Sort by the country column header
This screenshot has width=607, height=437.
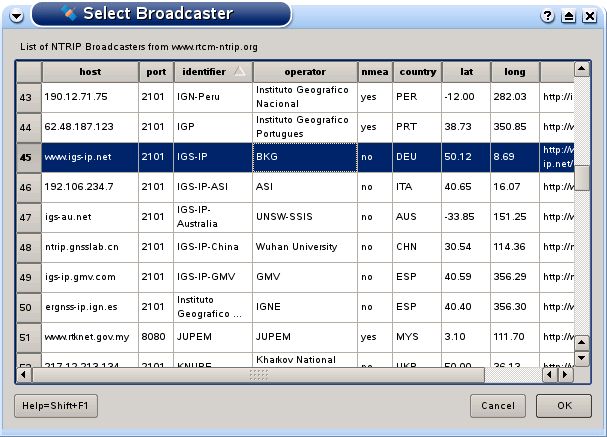[x=417, y=72]
